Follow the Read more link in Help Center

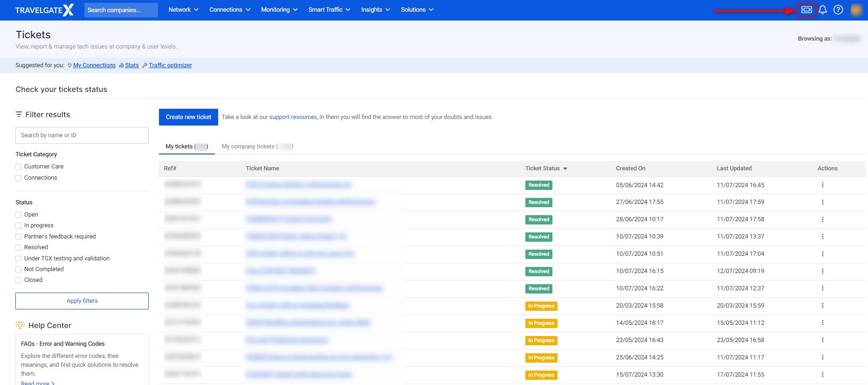(x=38, y=383)
